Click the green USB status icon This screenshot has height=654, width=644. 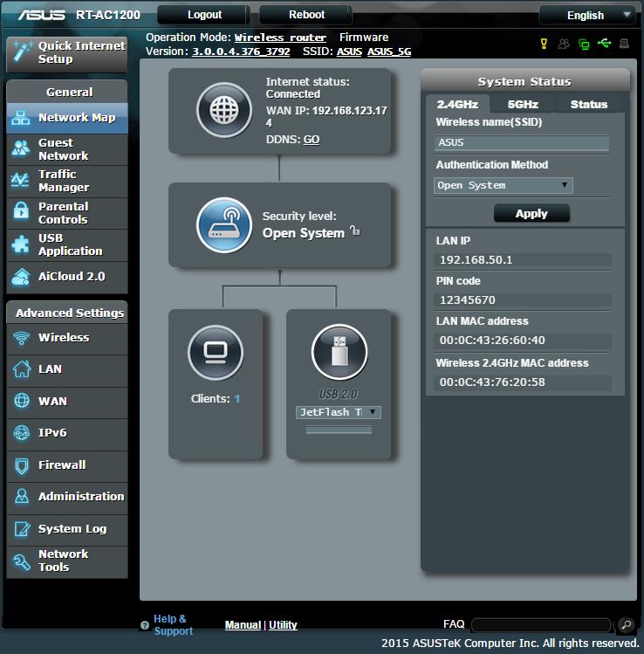coord(604,43)
